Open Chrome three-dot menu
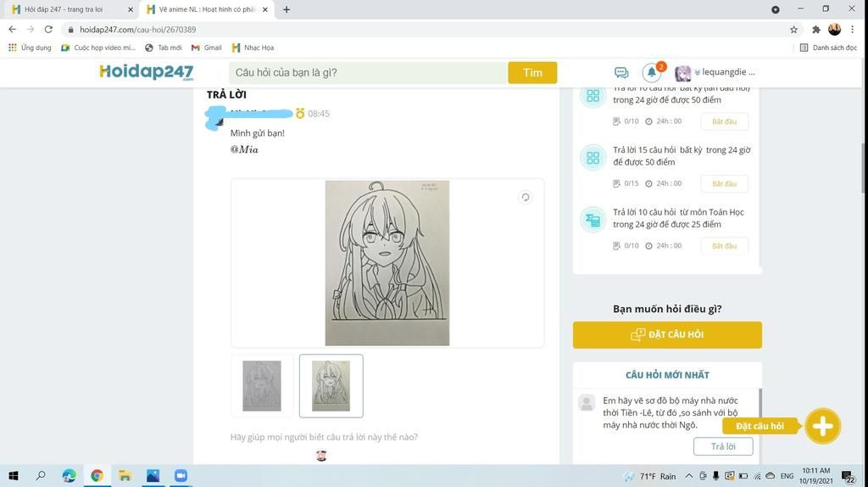The image size is (868, 487). (x=853, y=30)
